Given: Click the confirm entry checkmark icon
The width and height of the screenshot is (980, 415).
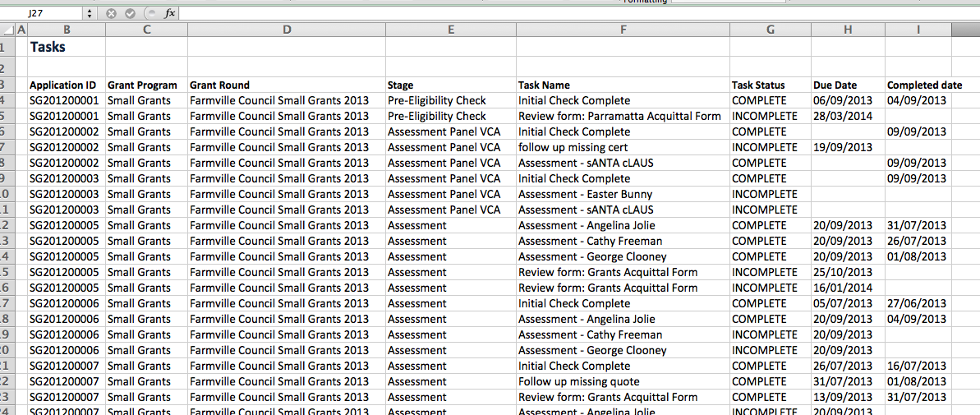Looking at the screenshot, I should [x=129, y=14].
